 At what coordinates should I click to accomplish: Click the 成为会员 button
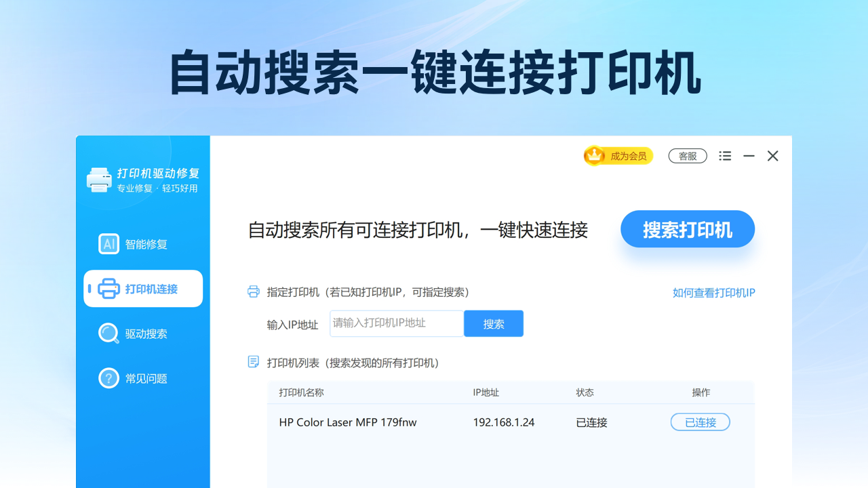618,156
